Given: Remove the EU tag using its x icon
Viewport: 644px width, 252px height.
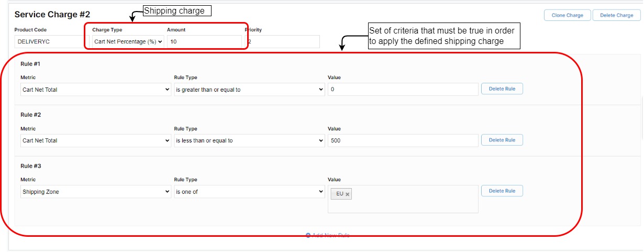Looking at the screenshot, I should [x=348, y=194].
